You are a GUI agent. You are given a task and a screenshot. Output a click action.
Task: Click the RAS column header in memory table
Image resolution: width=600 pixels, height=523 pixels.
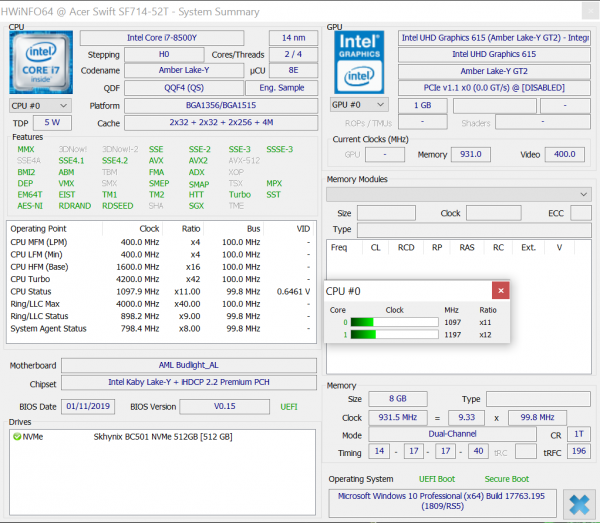point(466,248)
